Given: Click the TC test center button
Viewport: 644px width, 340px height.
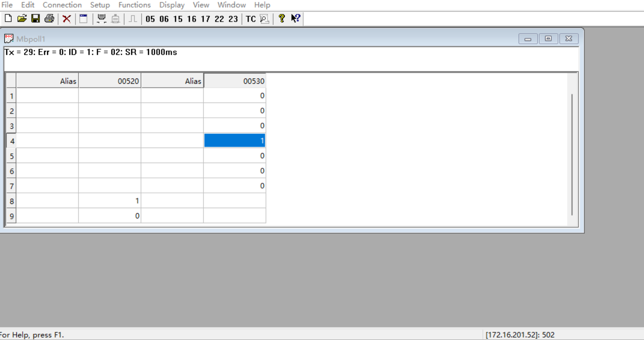Looking at the screenshot, I should click(x=251, y=19).
